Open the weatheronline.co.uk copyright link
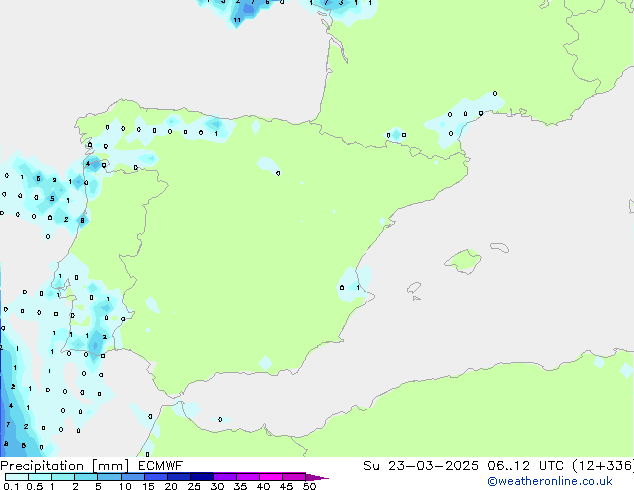This screenshot has height=490, width=634. coord(549,481)
